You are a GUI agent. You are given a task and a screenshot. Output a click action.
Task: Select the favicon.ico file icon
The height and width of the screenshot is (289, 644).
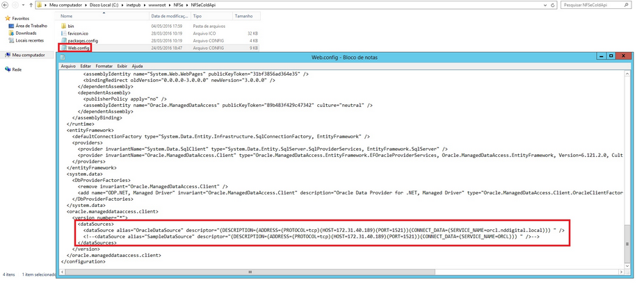tap(63, 33)
